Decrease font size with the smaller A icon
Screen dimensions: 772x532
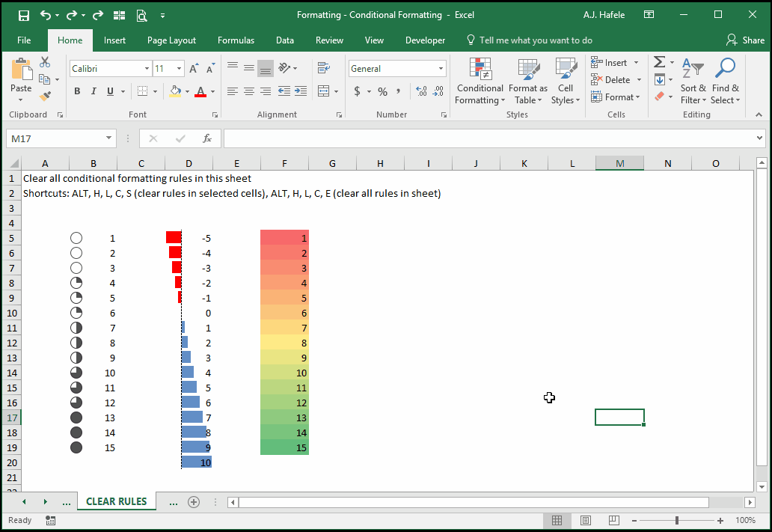point(211,68)
